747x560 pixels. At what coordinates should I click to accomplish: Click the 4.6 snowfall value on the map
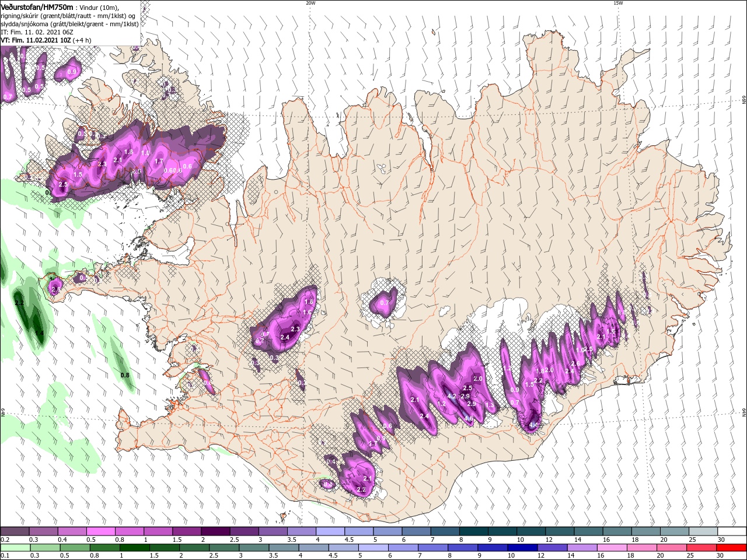tap(469, 419)
